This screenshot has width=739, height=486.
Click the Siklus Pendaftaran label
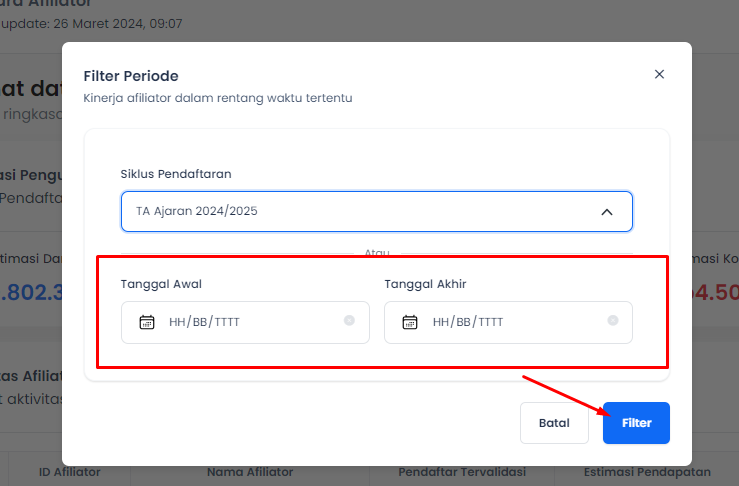(x=176, y=174)
